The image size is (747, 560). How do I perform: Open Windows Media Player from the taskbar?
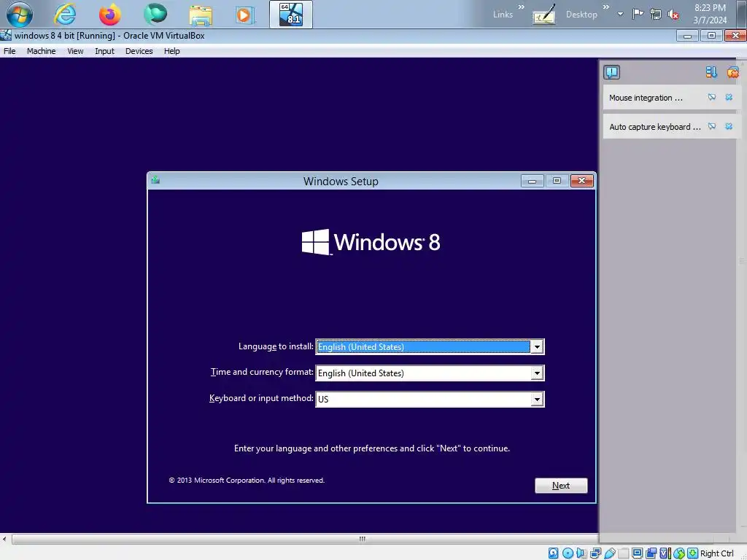245,15
